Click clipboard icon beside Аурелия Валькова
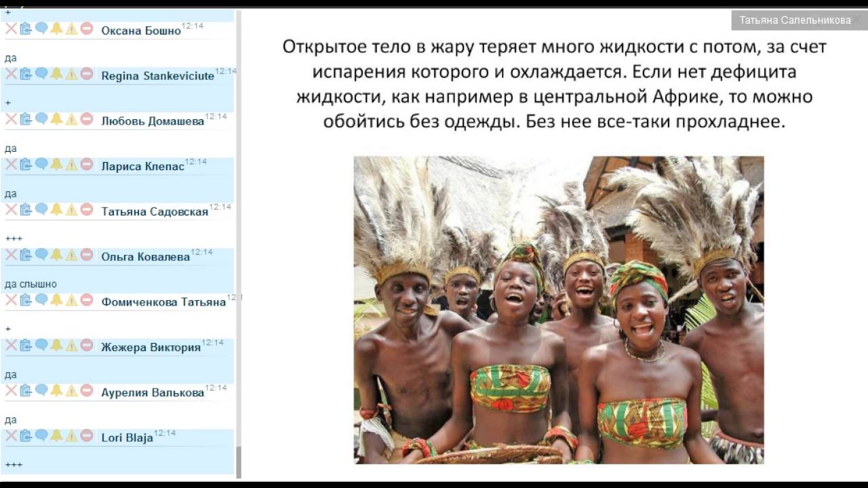The width and height of the screenshot is (868, 488). coord(26,390)
